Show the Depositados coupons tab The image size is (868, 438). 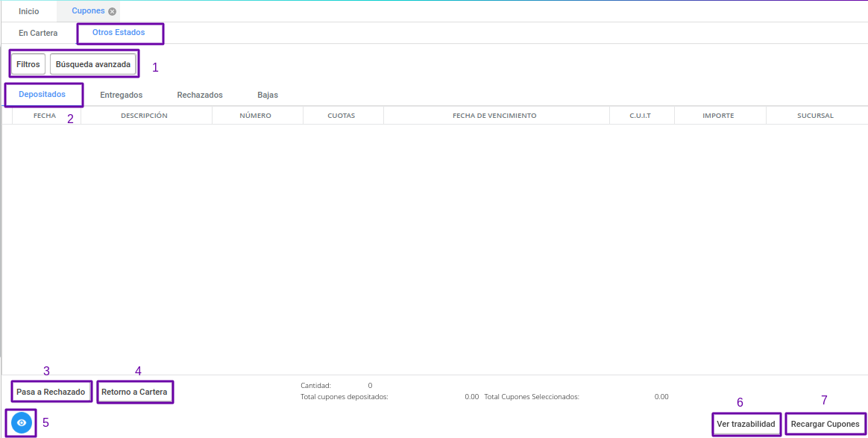(x=42, y=94)
